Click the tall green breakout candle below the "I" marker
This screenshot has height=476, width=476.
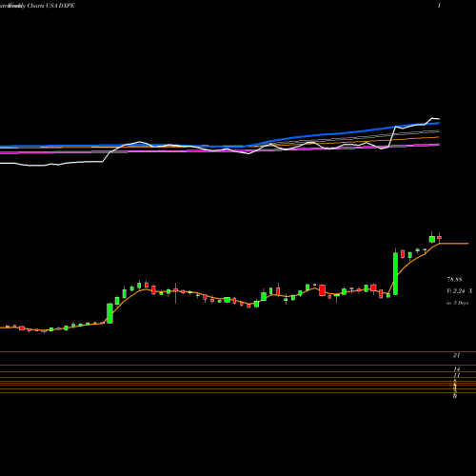coord(395,273)
